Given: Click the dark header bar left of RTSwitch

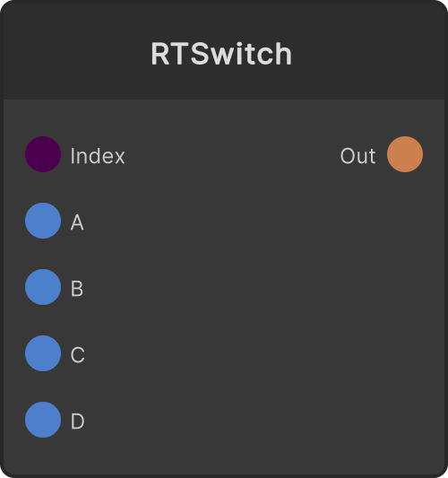Looking at the screenshot, I should (76, 52).
